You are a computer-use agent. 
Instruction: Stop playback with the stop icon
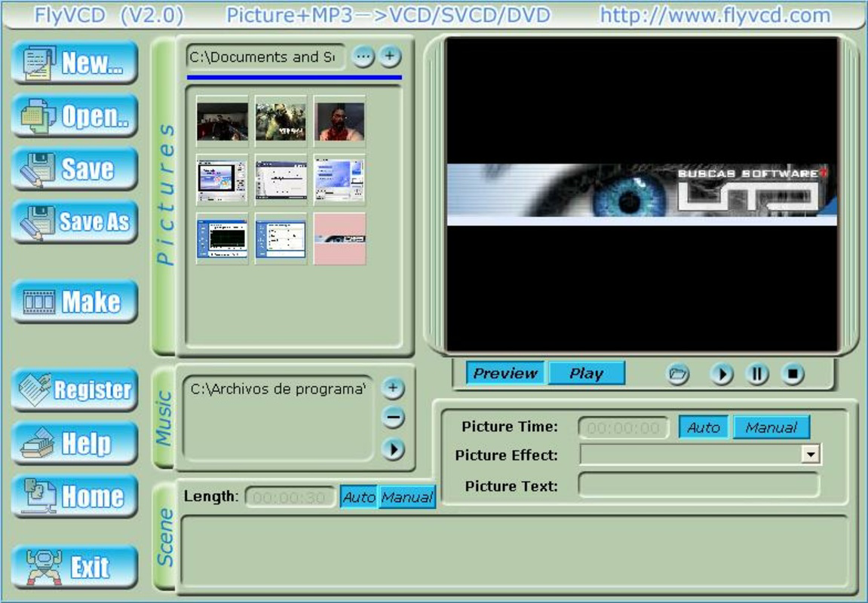point(793,374)
